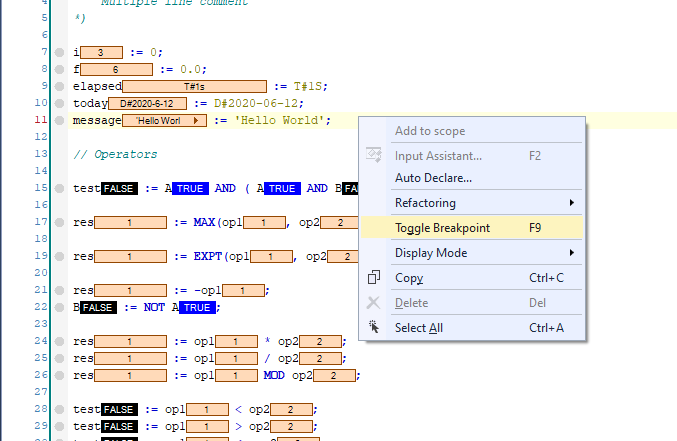The image size is (677, 441).
Task: Click the MAX function call on line 17
Action: coord(206,222)
